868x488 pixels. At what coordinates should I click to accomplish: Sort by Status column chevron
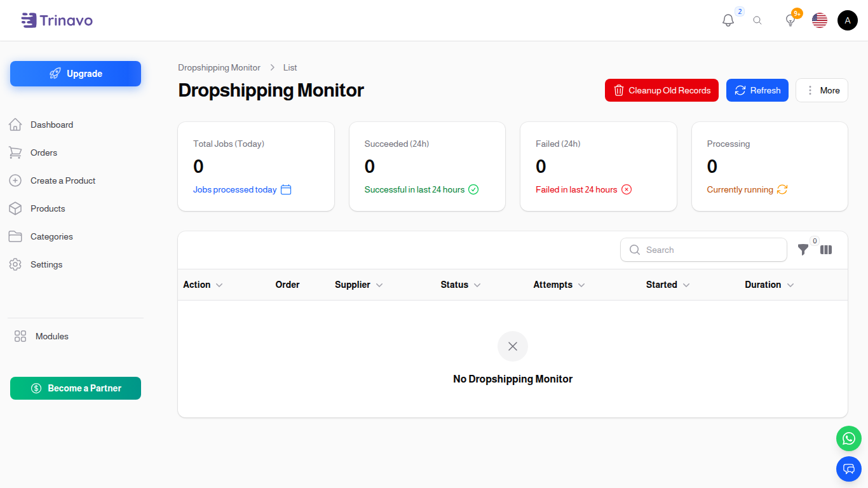pos(477,285)
